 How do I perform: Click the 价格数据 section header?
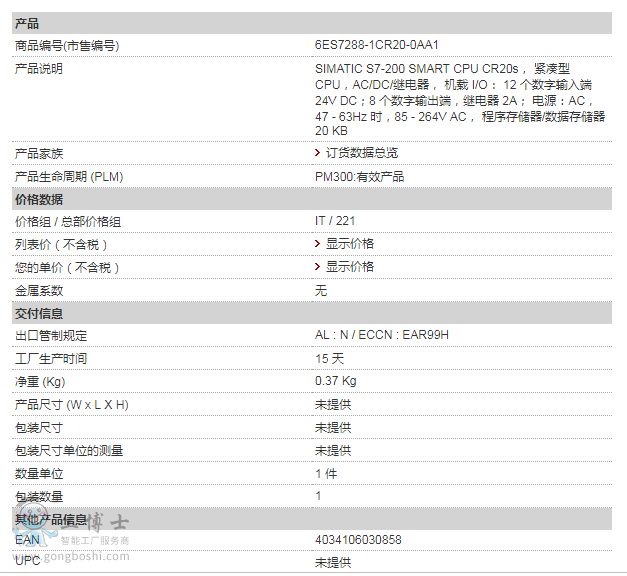click(x=312, y=199)
